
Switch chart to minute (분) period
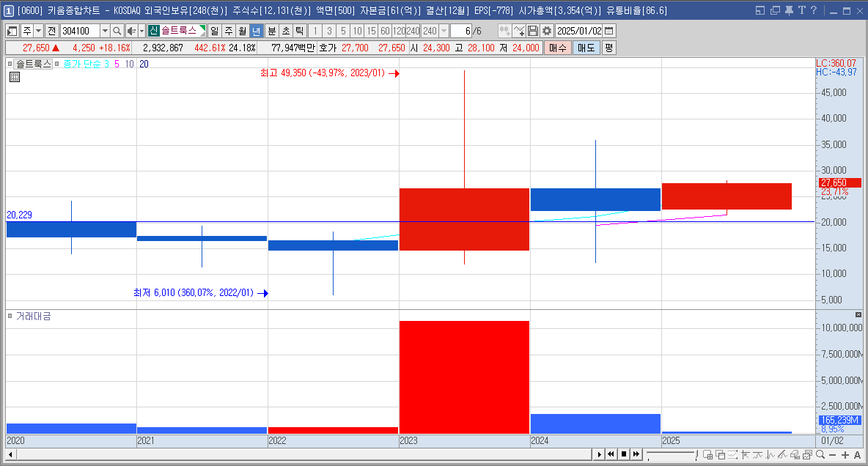pos(272,31)
